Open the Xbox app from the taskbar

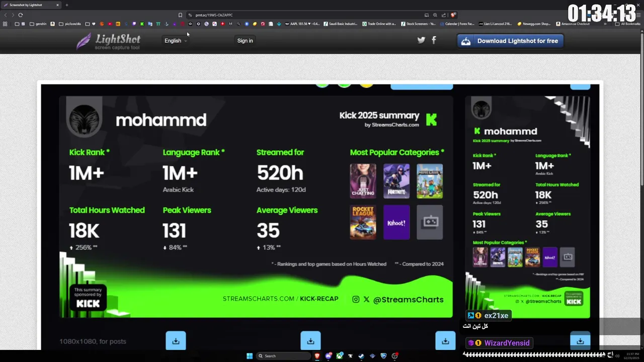click(340, 356)
